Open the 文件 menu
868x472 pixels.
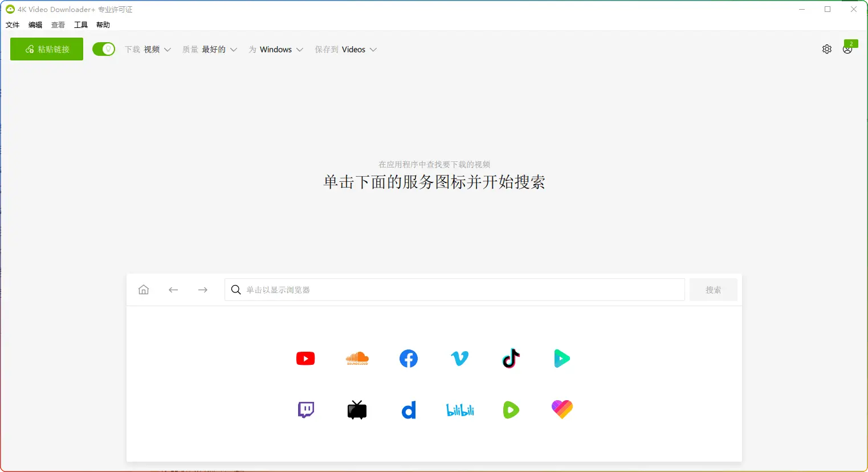click(13, 25)
